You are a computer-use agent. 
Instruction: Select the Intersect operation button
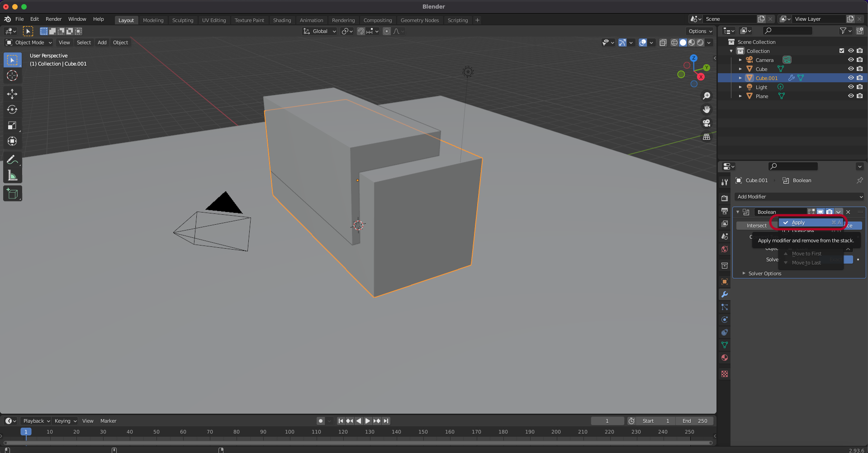coord(756,226)
